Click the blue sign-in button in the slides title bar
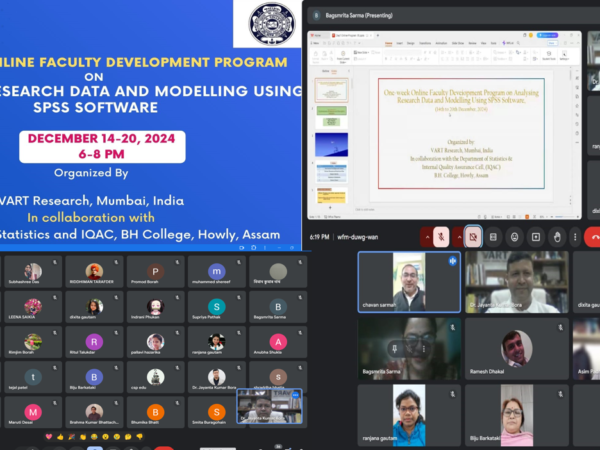The image size is (600, 450). click(x=547, y=35)
